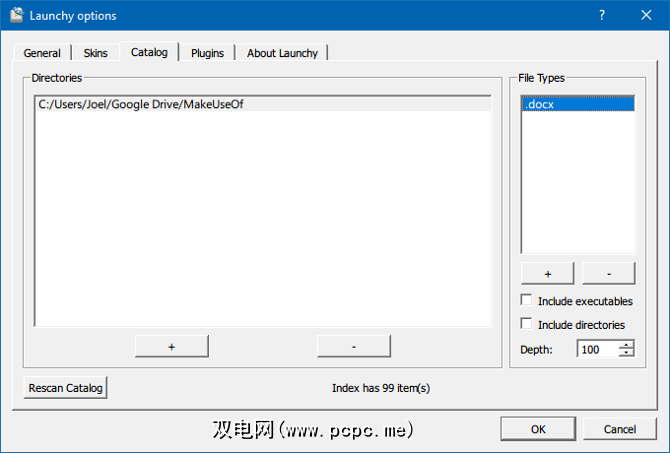Add a file type with plus button
Screen dimensions: 670x453
[x=547, y=274]
